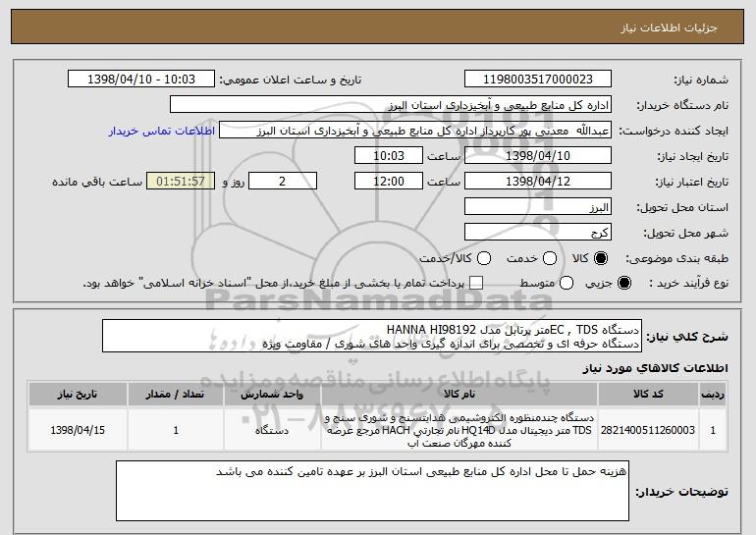The image size is (756, 535).
Task: Click the request creator field عبدالله معدنی پور
Action: pyautogui.click(x=415, y=131)
